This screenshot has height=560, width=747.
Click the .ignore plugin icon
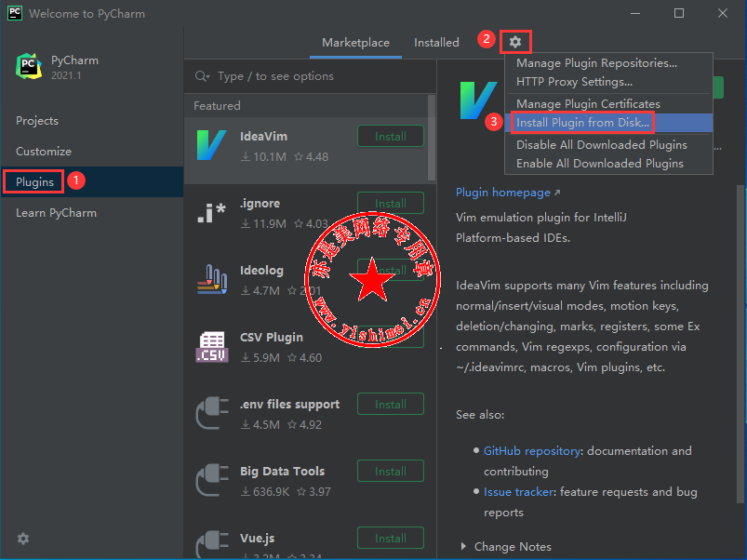(x=211, y=213)
